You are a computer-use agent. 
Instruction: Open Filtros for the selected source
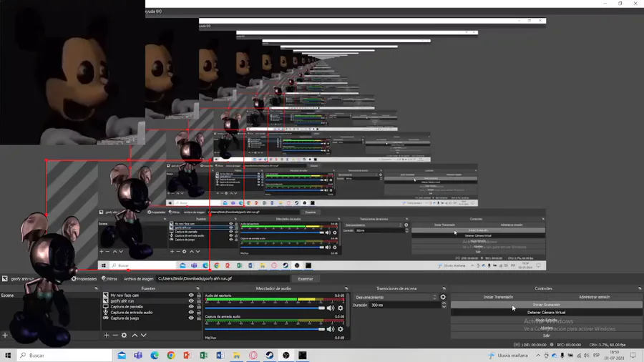109,279
